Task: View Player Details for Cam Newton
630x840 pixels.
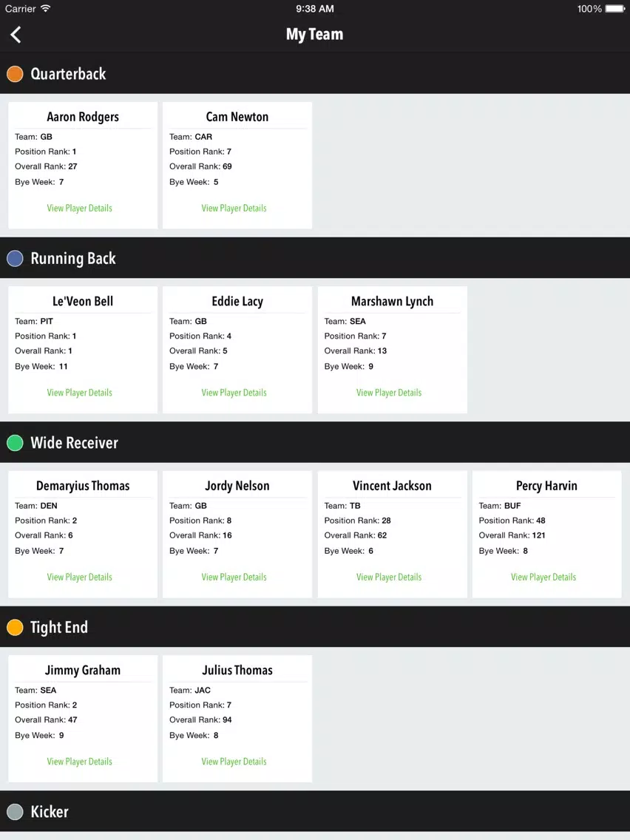Action: coord(234,208)
